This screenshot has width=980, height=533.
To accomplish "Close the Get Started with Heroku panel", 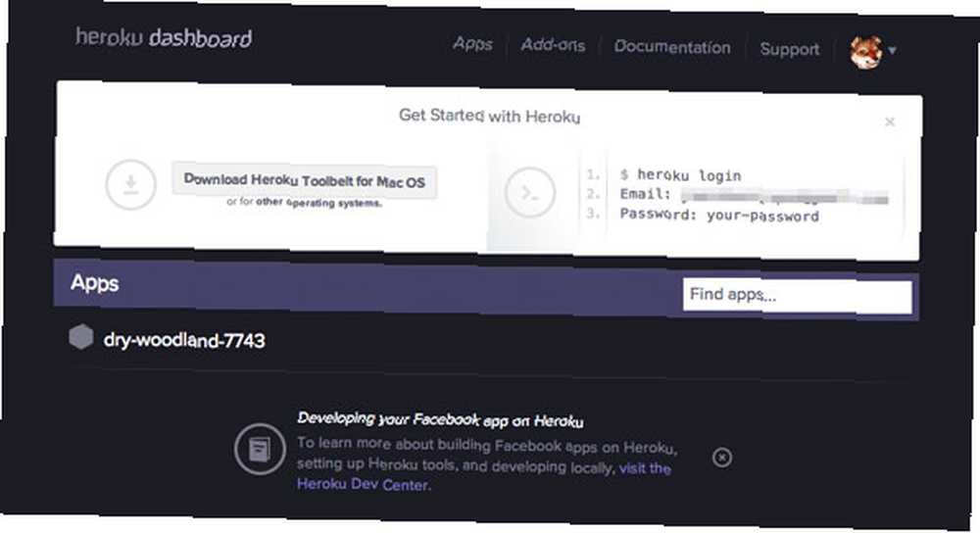I will point(890,121).
